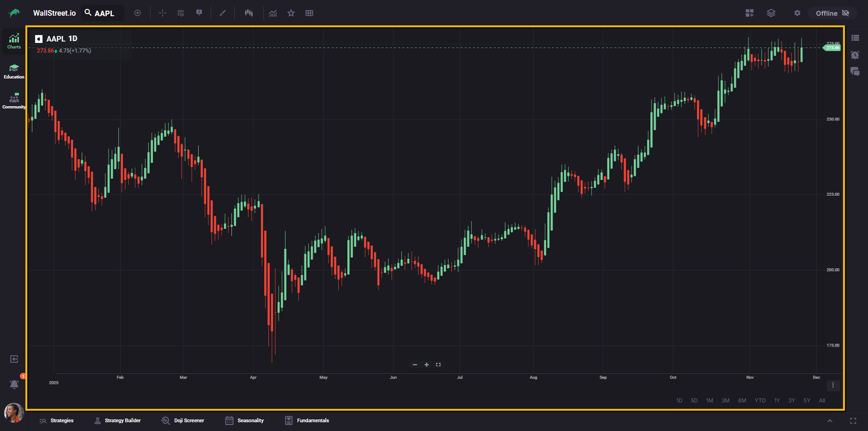
Task: Click the AAPL symbol search field
Action: [x=103, y=13]
